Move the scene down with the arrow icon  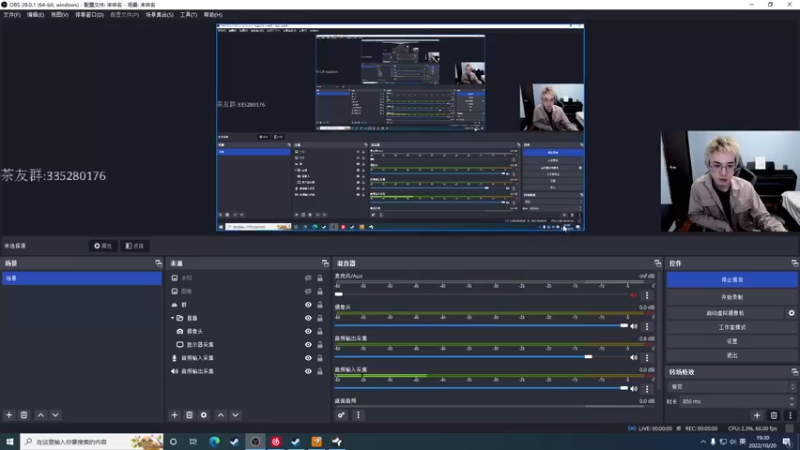[55, 415]
